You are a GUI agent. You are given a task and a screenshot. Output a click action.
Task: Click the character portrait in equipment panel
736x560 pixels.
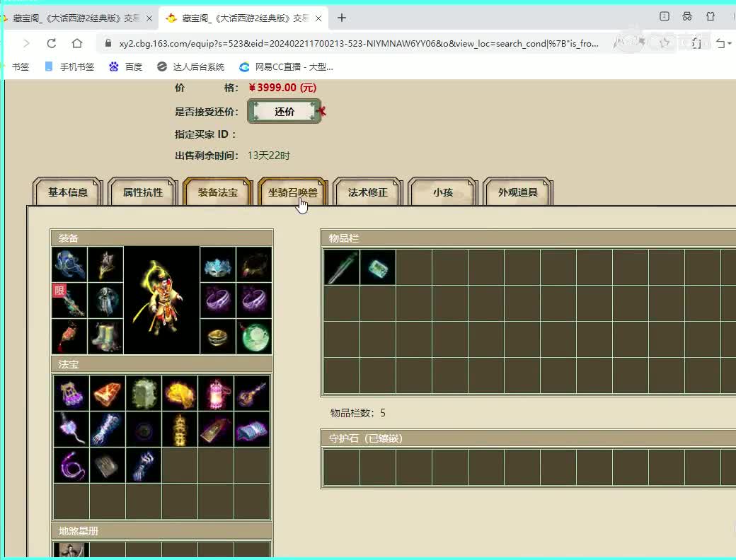click(161, 301)
